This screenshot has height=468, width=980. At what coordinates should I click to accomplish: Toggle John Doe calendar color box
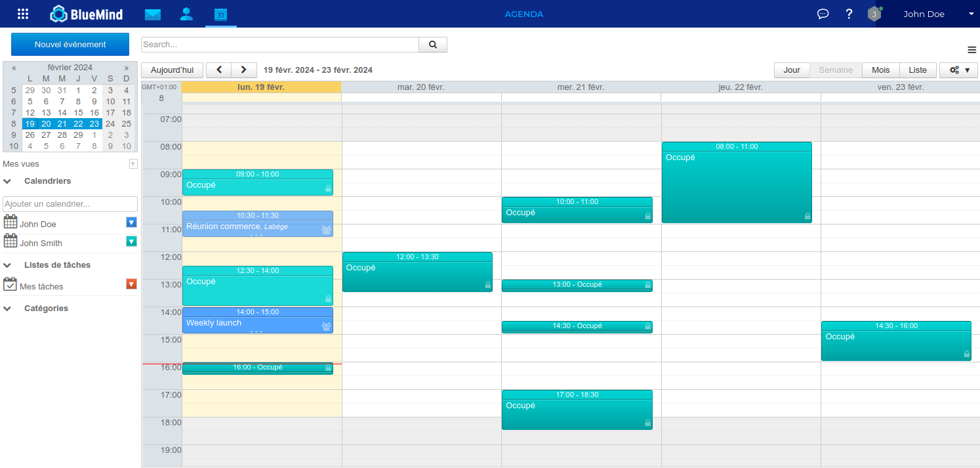[x=131, y=223]
